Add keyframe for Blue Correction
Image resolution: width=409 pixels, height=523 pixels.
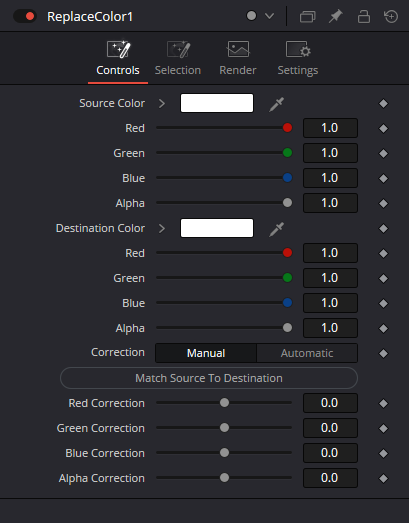[383, 454]
